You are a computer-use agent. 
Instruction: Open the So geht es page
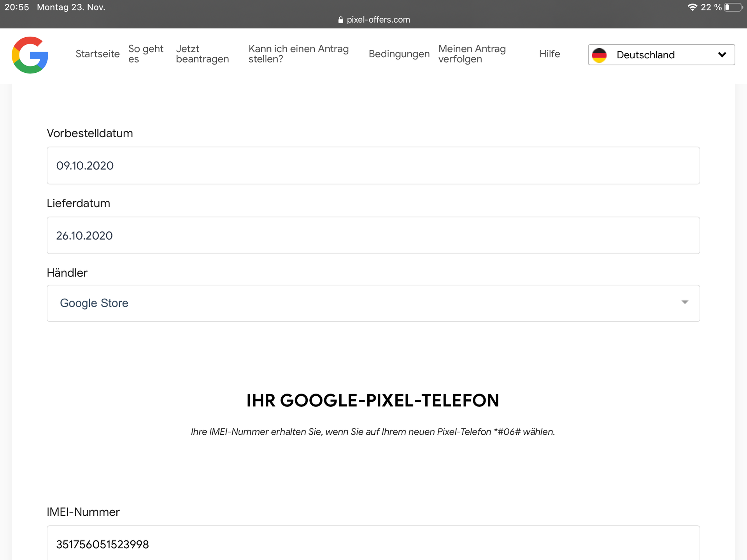point(146,54)
